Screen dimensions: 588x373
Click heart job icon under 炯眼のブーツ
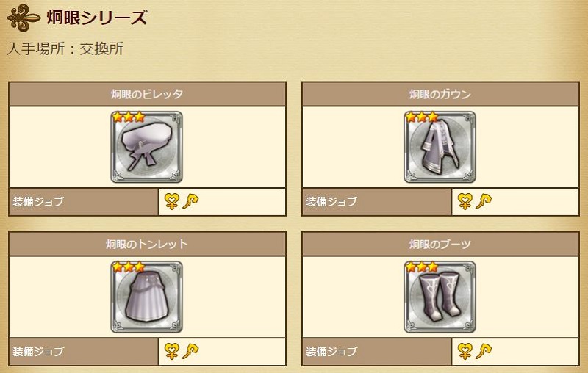click(x=465, y=351)
